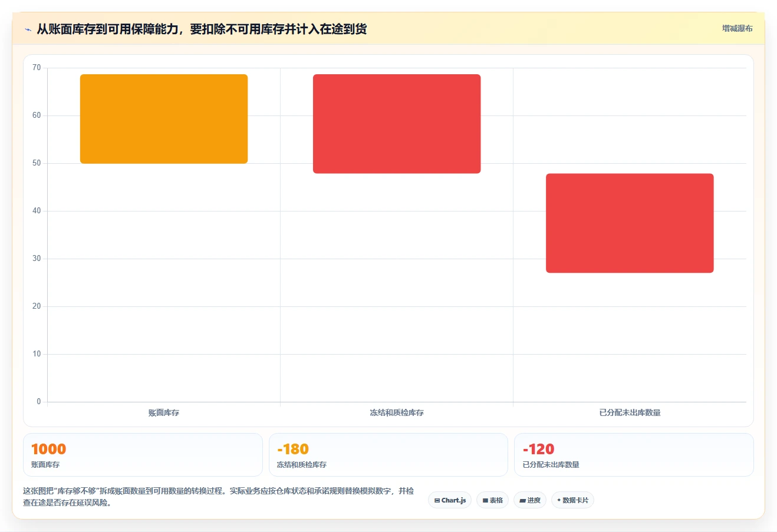Click the Chart.js tag chip
The width and height of the screenshot is (777, 532).
tap(450, 500)
